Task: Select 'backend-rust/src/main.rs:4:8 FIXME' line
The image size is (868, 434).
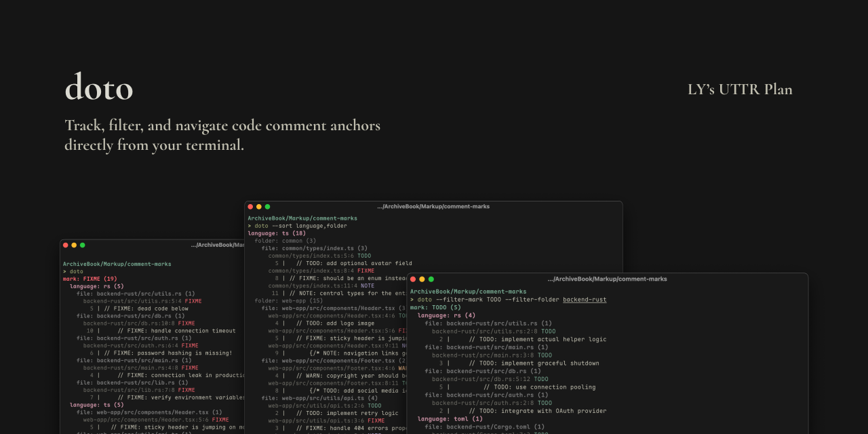Action: [141, 368]
